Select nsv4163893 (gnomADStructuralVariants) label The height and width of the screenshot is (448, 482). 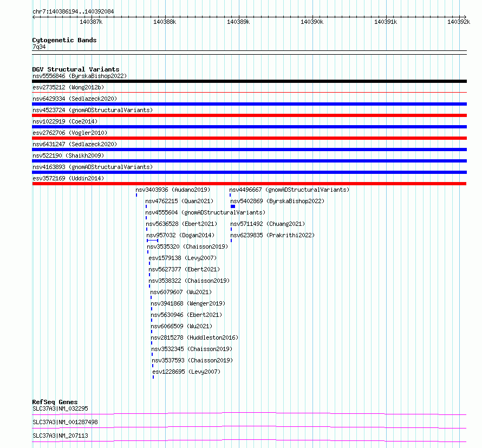[93, 167]
